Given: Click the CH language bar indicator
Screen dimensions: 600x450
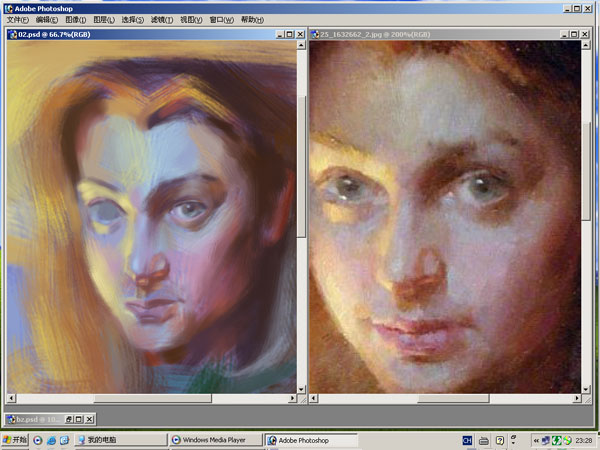Looking at the screenshot, I should click(467, 440).
